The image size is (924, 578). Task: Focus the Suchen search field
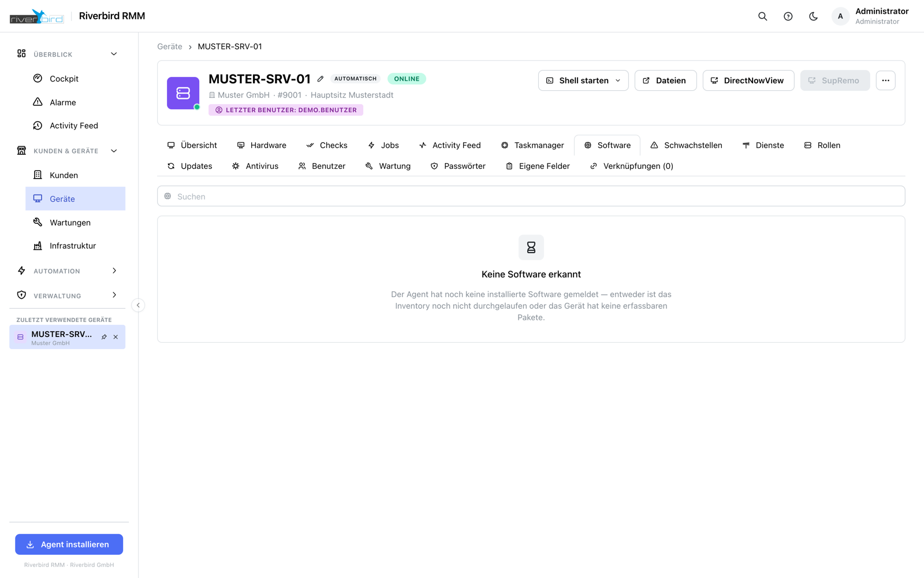tap(531, 196)
